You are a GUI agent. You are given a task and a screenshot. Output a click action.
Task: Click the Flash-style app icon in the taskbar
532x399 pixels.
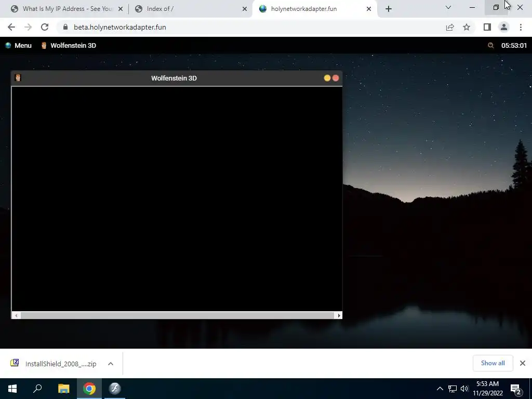click(115, 389)
